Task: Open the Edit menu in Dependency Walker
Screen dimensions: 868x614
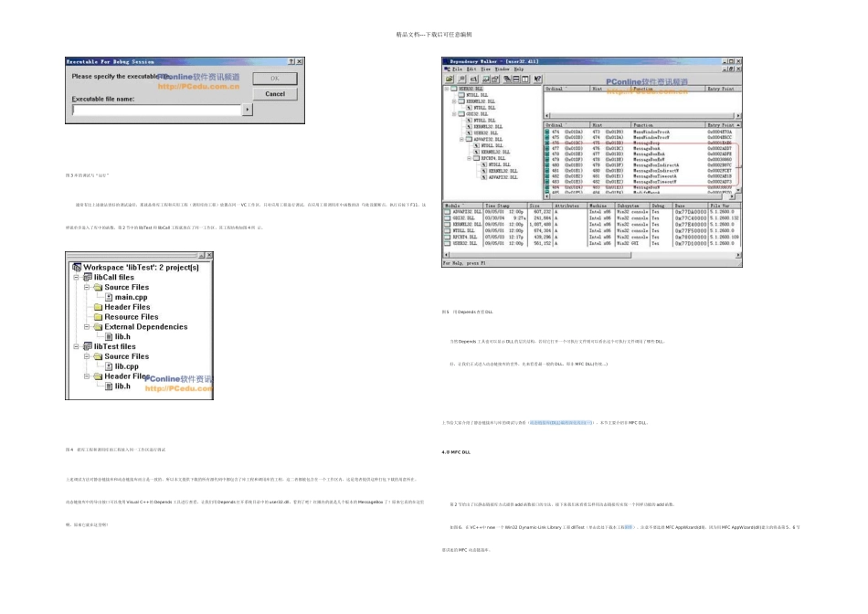Action: pos(471,69)
